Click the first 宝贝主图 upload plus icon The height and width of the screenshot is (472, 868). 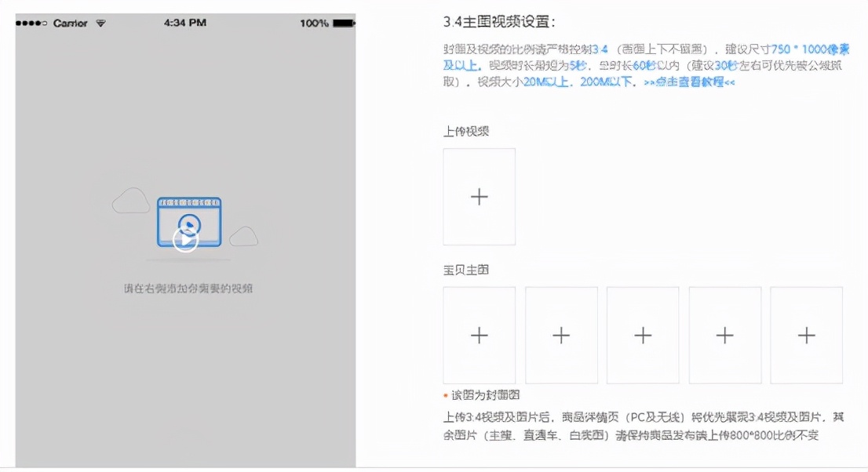(479, 335)
